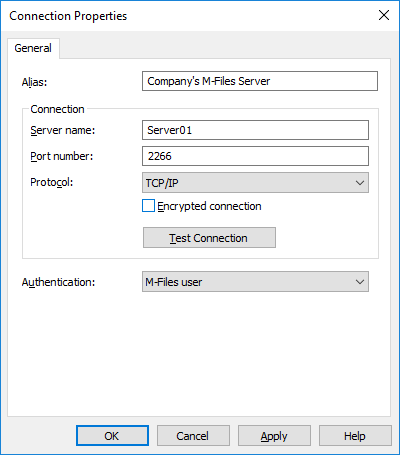Viewport: 400px width, 455px height.
Task: Open the Protocol dropdown showing TCP/IP
Action: [x=255, y=182]
